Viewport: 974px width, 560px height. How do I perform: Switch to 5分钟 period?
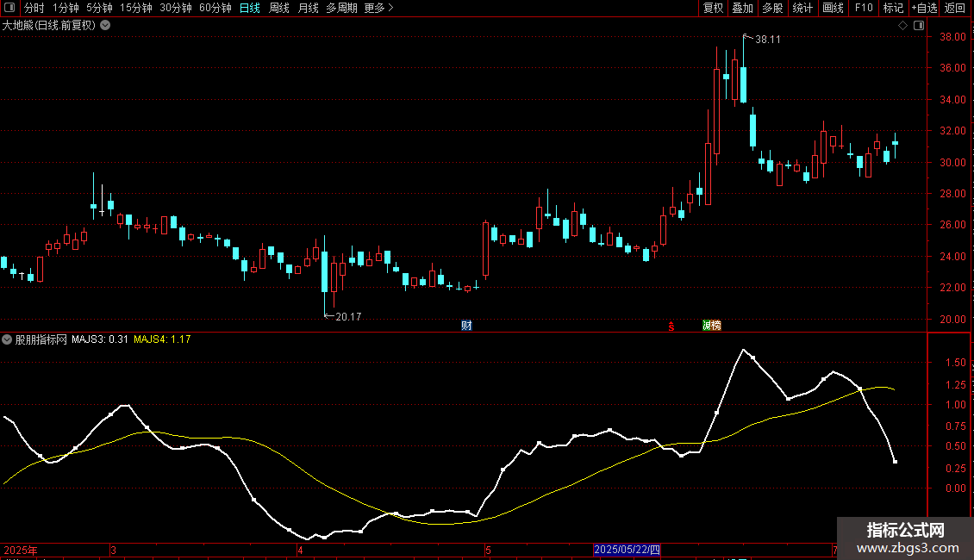coord(99,8)
